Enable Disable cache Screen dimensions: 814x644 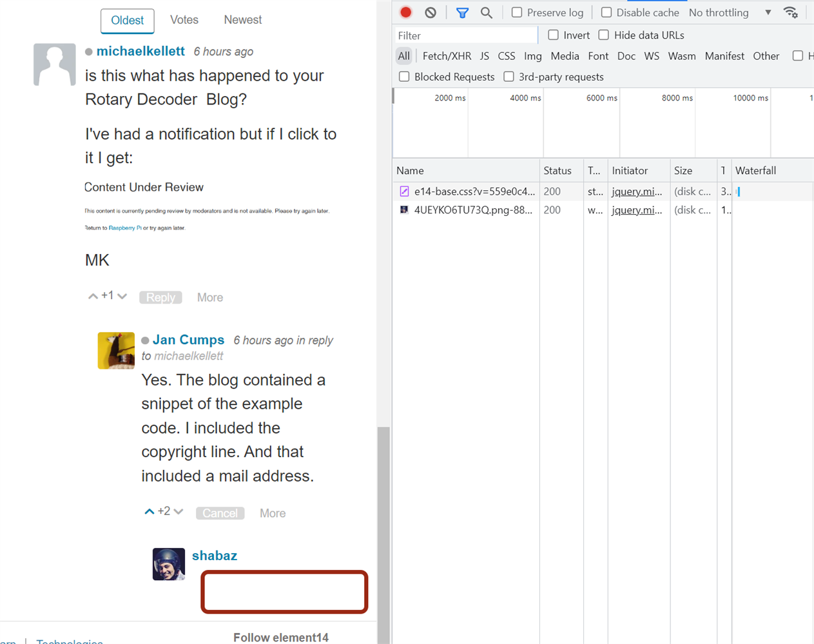tap(606, 12)
